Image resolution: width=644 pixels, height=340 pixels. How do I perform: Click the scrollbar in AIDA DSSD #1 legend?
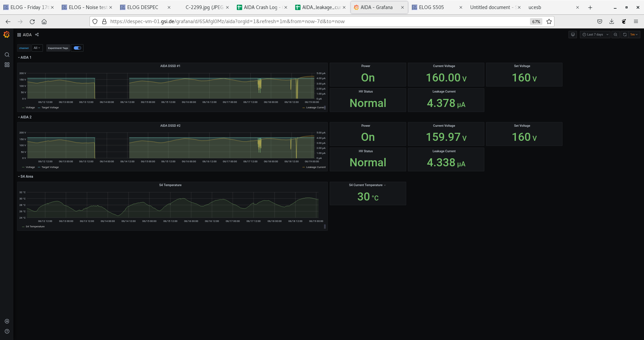click(x=325, y=108)
